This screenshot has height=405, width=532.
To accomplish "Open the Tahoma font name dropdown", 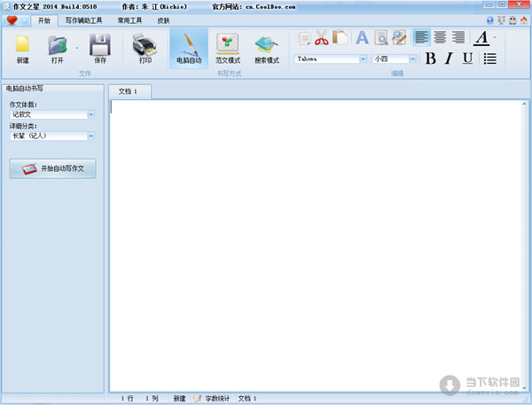I will (x=363, y=59).
